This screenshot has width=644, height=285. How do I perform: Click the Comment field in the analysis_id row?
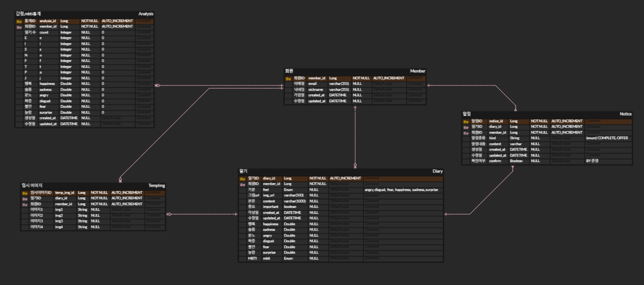tap(144, 21)
